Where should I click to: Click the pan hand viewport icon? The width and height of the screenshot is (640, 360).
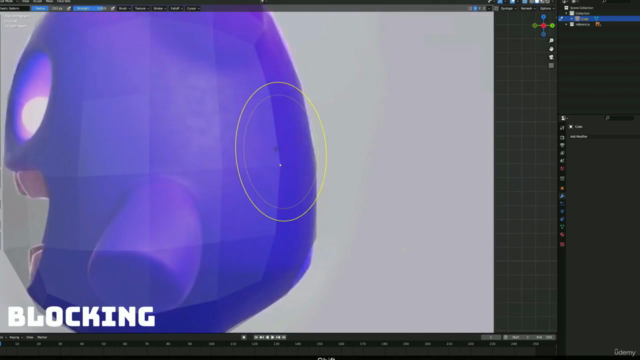(551, 49)
